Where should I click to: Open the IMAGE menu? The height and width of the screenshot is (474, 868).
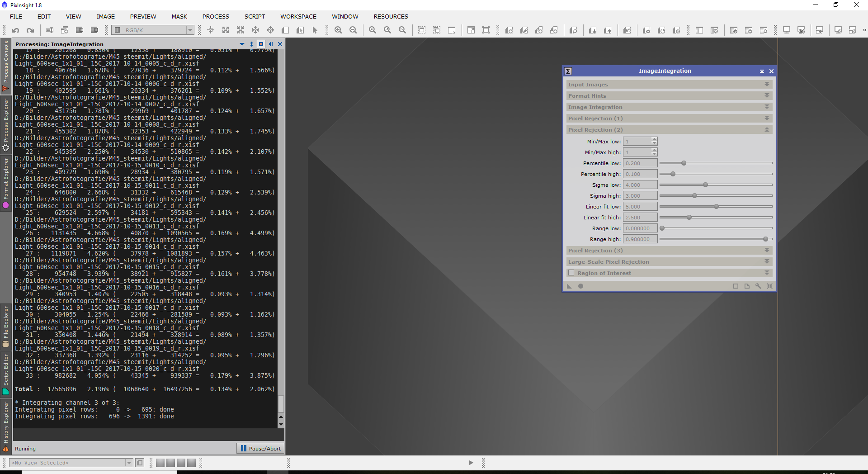click(106, 16)
